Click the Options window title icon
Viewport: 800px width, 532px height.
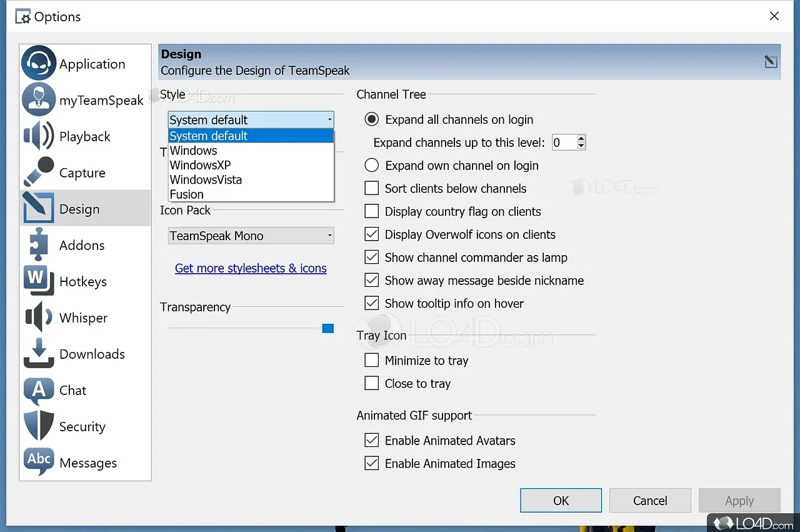[x=22, y=17]
